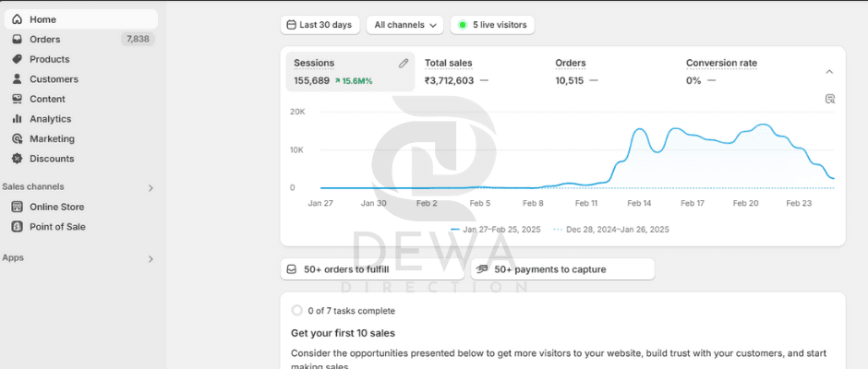Open the All channels dropdown
Image resolution: width=868 pixels, height=369 pixels.
click(404, 25)
